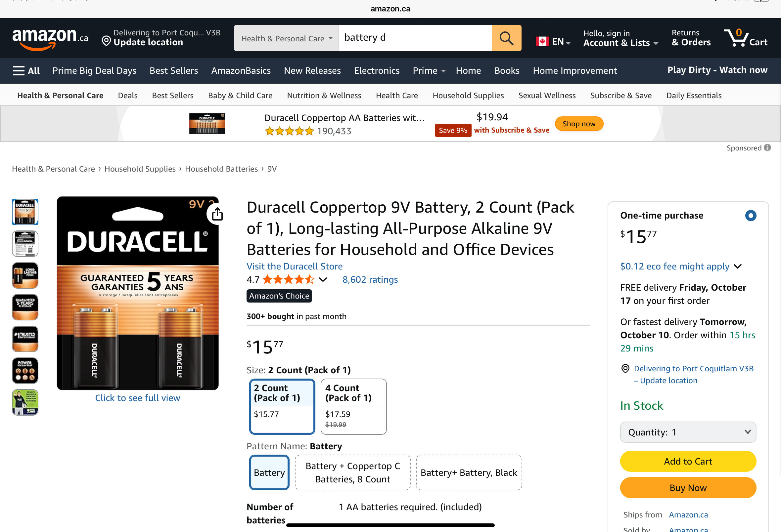Open the Health & Personal Care search category dropdown
This screenshot has height=532, width=781.
pyautogui.click(x=286, y=38)
